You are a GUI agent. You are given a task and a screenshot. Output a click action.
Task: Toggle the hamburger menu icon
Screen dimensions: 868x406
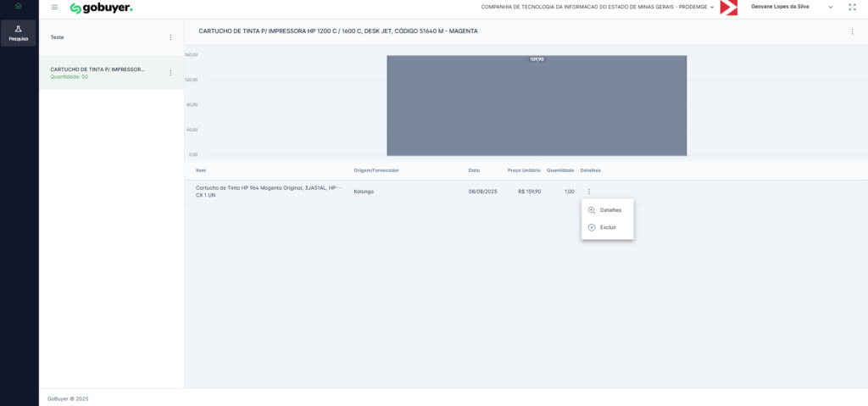pyautogui.click(x=55, y=7)
